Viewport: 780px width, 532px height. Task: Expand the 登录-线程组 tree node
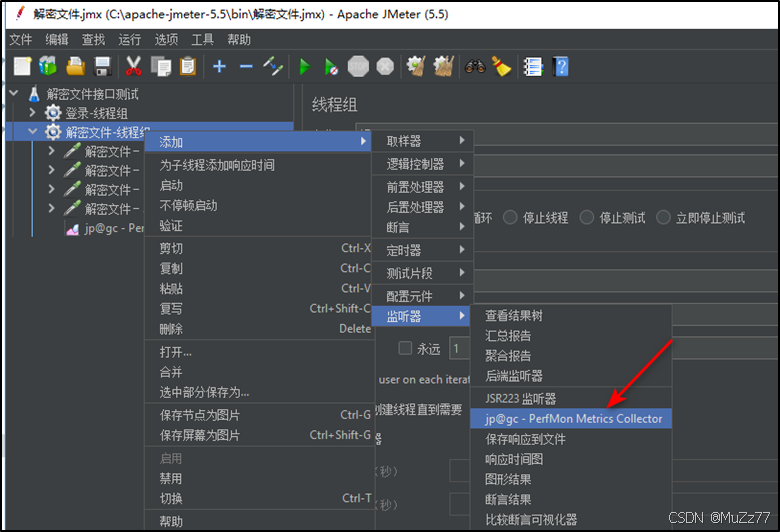(x=33, y=113)
